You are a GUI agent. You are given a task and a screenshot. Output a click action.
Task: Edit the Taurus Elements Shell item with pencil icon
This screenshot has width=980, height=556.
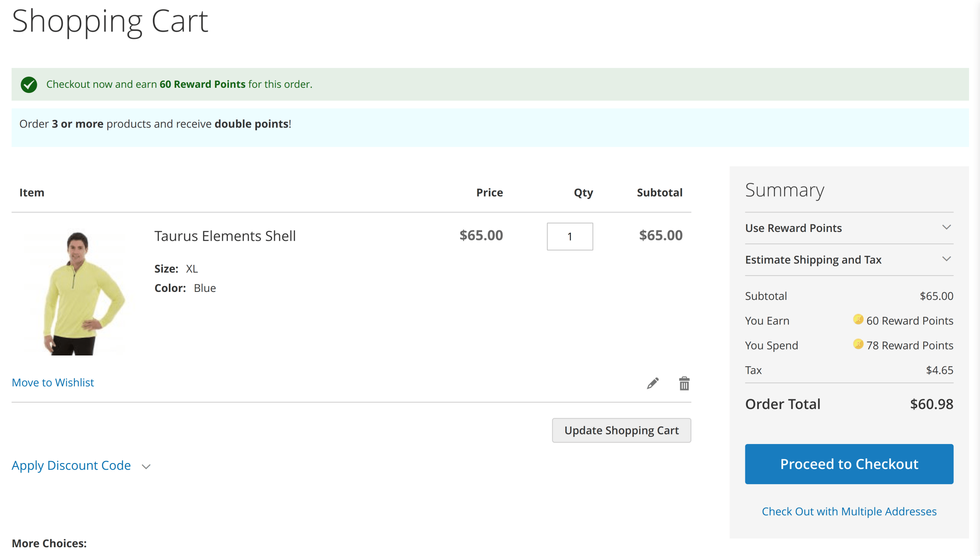tap(652, 383)
